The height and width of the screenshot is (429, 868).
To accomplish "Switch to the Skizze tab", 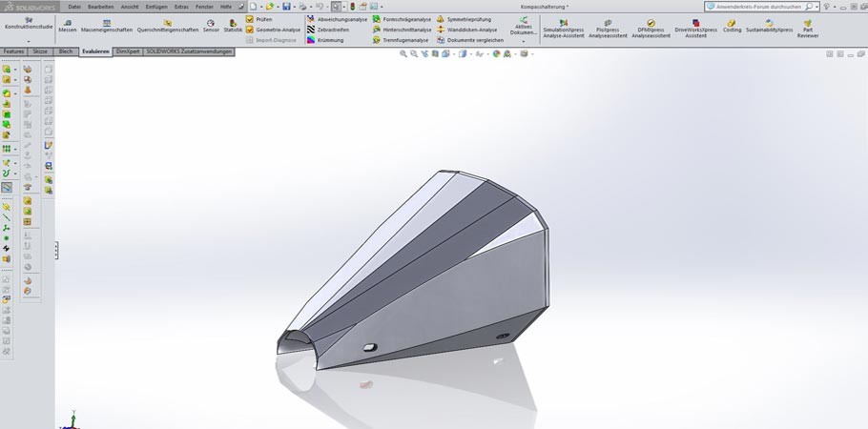I will point(40,51).
